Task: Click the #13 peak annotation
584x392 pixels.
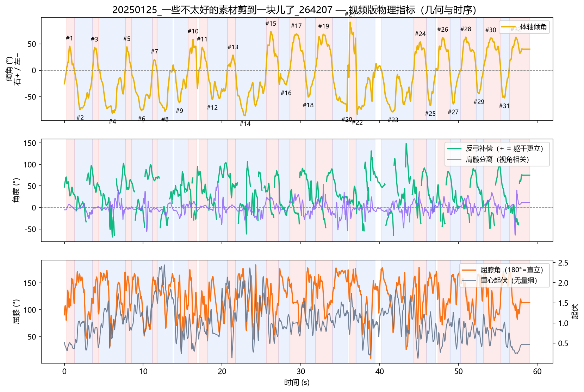Action: coord(233,47)
